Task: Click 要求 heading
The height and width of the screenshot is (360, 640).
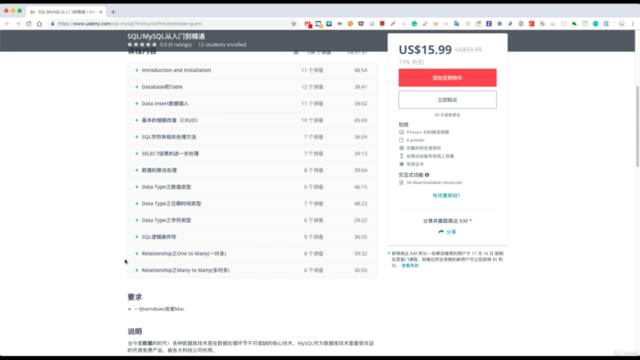Action: (x=135, y=297)
